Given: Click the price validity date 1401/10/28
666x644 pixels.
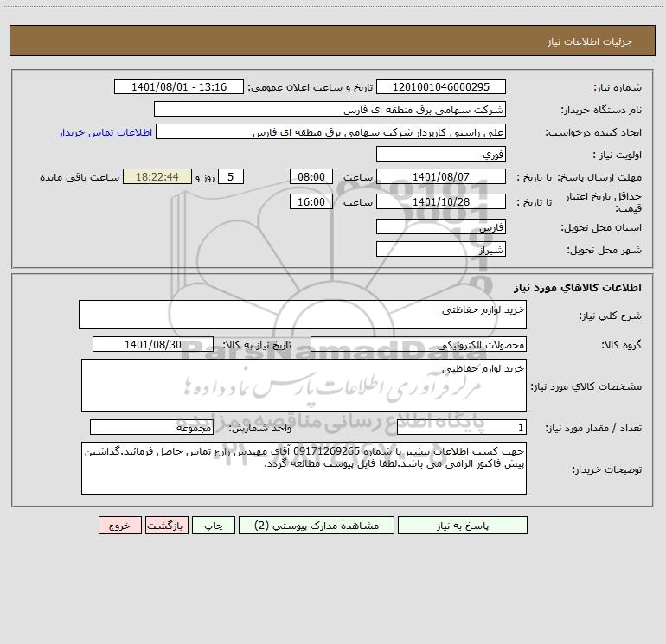Looking at the screenshot, I should 441,201.
